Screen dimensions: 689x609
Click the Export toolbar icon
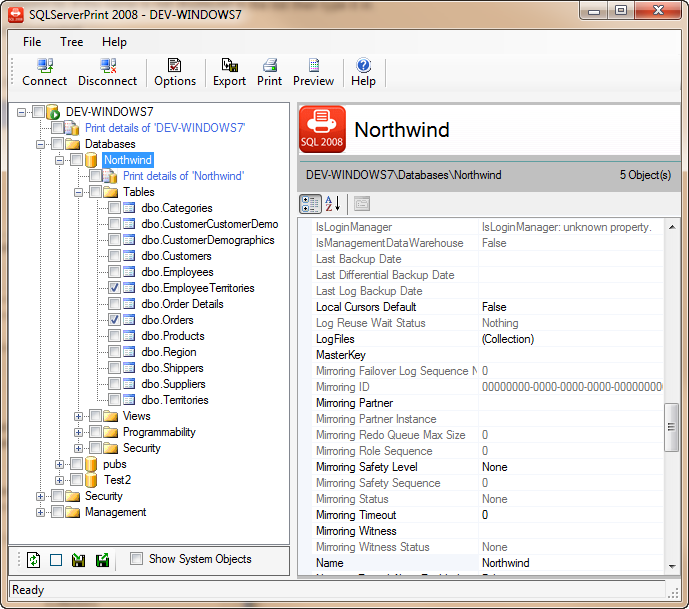click(x=229, y=65)
